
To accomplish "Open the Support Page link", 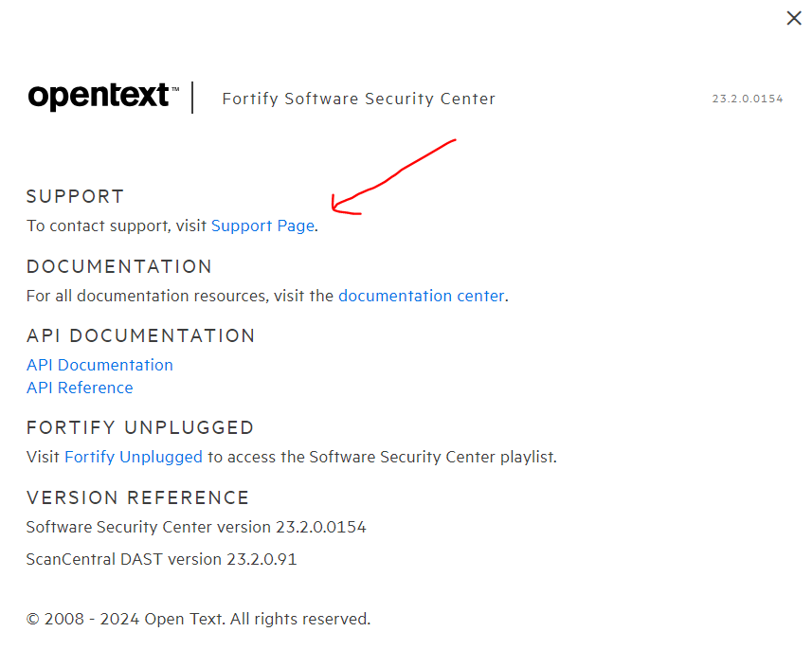I will pyautogui.click(x=262, y=226).
